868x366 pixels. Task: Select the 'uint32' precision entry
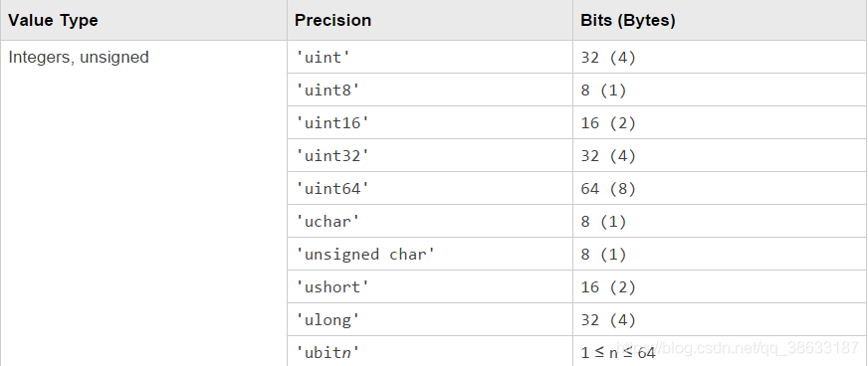pyautogui.click(x=430, y=155)
